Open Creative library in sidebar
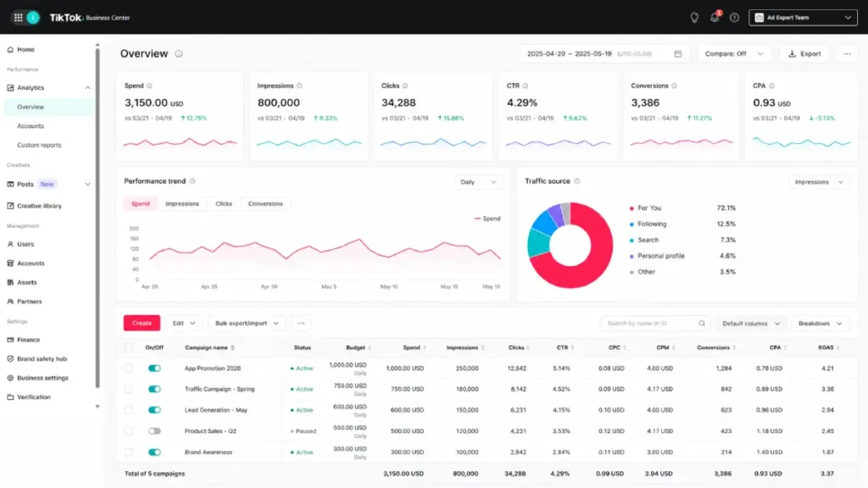 pos(39,206)
